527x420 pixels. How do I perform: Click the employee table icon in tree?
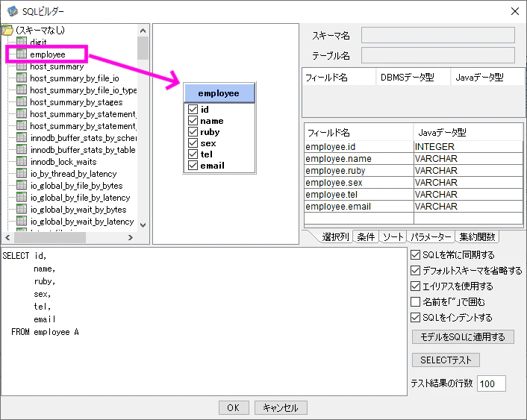pos(22,54)
